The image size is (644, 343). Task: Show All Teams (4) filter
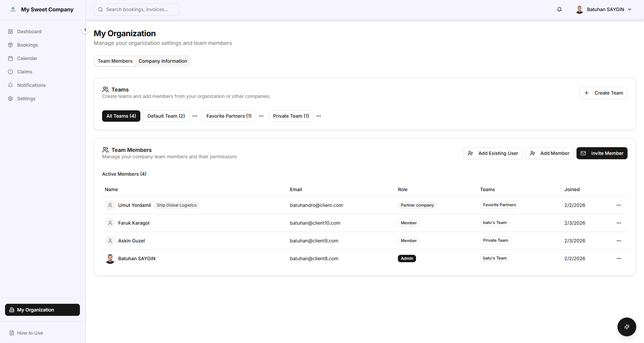[121, 116]
